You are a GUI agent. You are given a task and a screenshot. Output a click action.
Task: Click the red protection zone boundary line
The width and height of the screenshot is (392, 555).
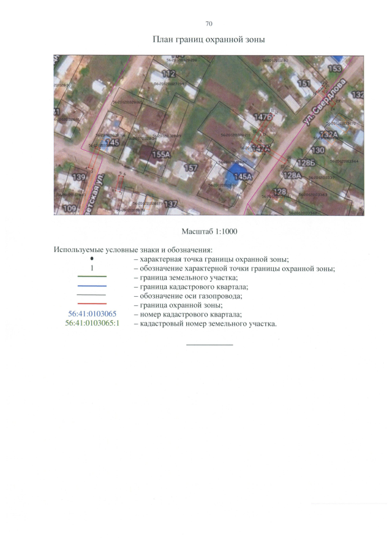pyautogui.click(x=92, y=305)
